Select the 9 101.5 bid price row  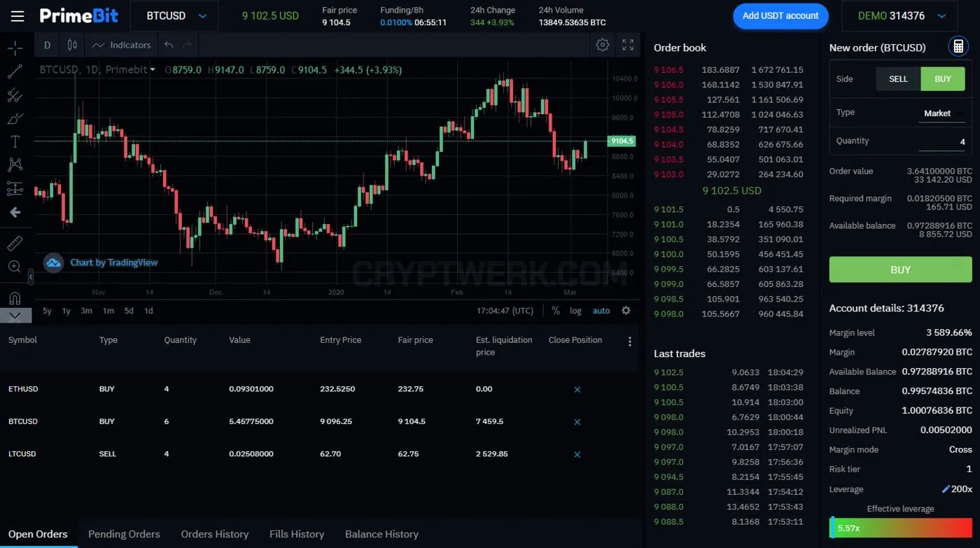728,209
